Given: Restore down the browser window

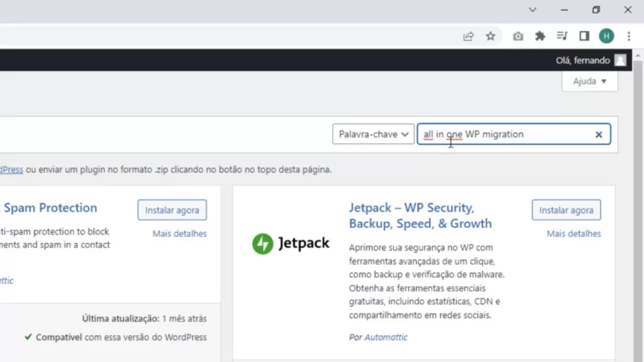Looking at the screenshot, I should (x=596, y=10).
